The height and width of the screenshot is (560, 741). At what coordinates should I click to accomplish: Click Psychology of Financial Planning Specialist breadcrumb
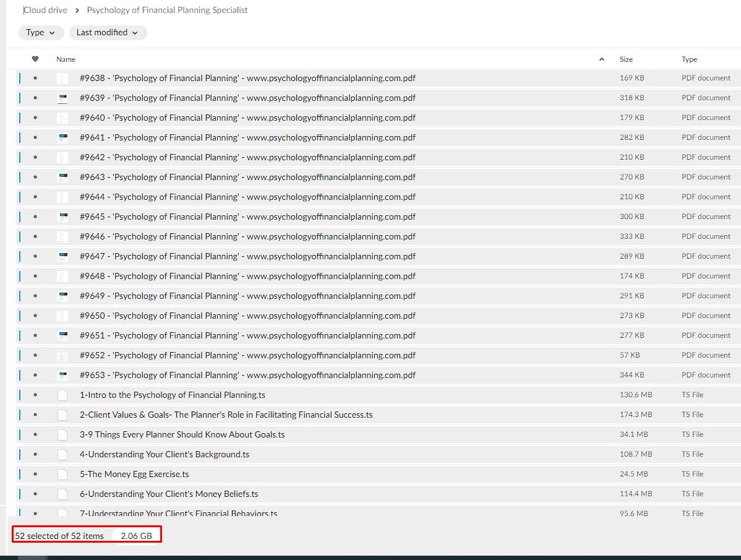tap(167, 10)
